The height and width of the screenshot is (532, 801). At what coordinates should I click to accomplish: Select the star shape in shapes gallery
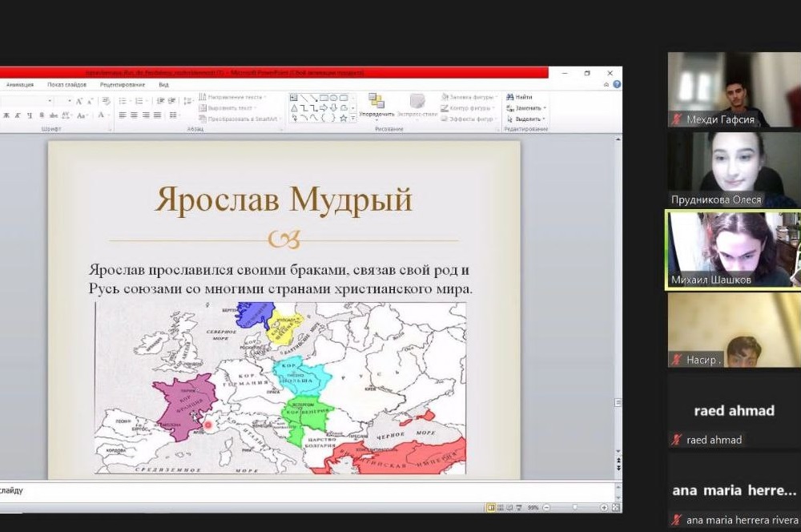coord(343,118)
